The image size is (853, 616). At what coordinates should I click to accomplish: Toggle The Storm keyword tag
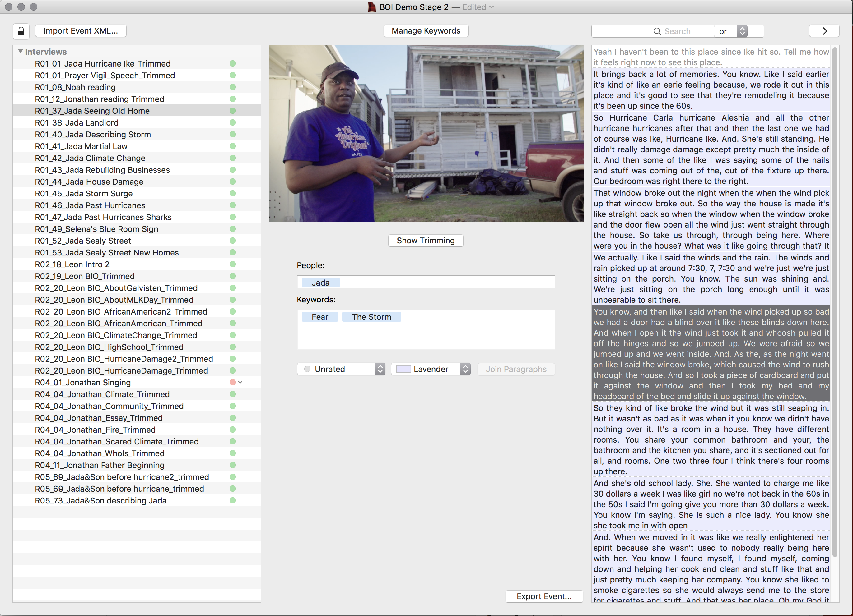pyautogui.click(x=371, y=316)
